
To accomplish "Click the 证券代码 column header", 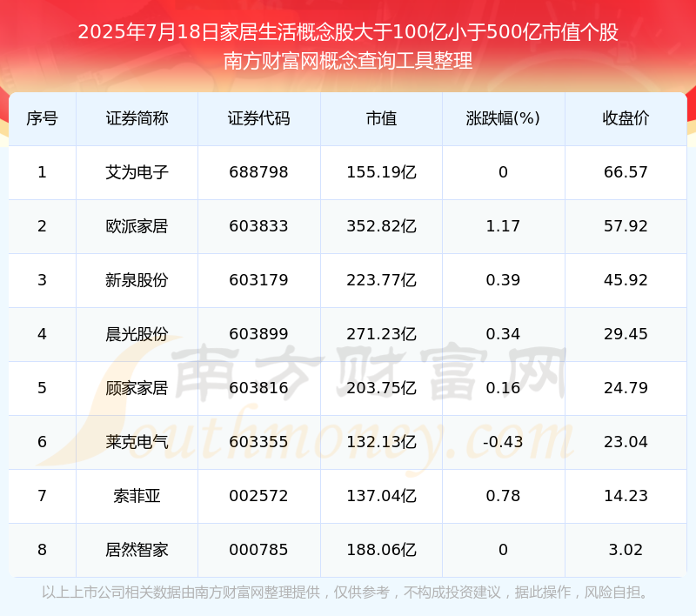I will click(258, 118).
